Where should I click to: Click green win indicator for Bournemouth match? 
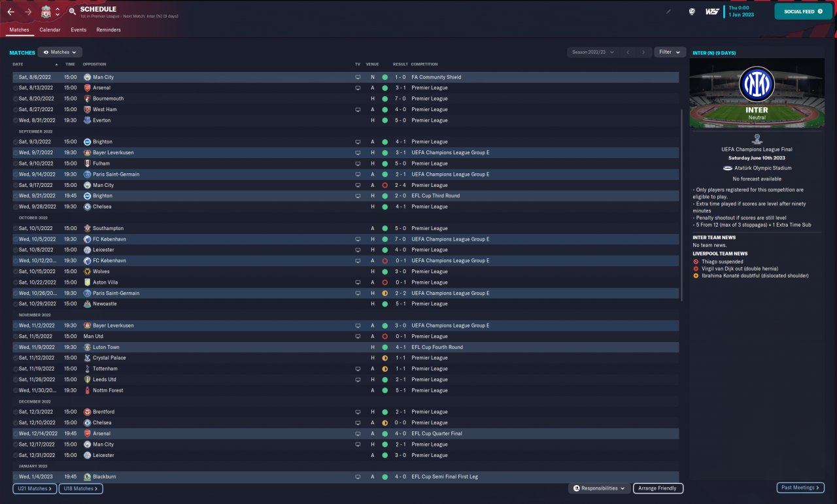pos(385,99)
